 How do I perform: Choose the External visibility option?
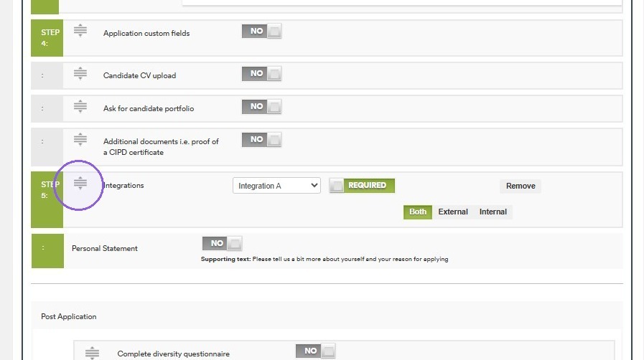coord(453,212)
